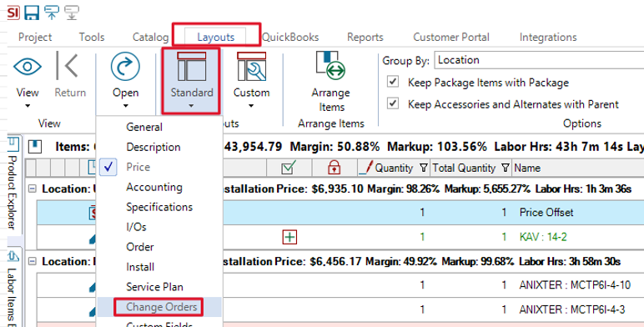Click the red padlock column header icon
644x327 pixels.
(334, 168)
